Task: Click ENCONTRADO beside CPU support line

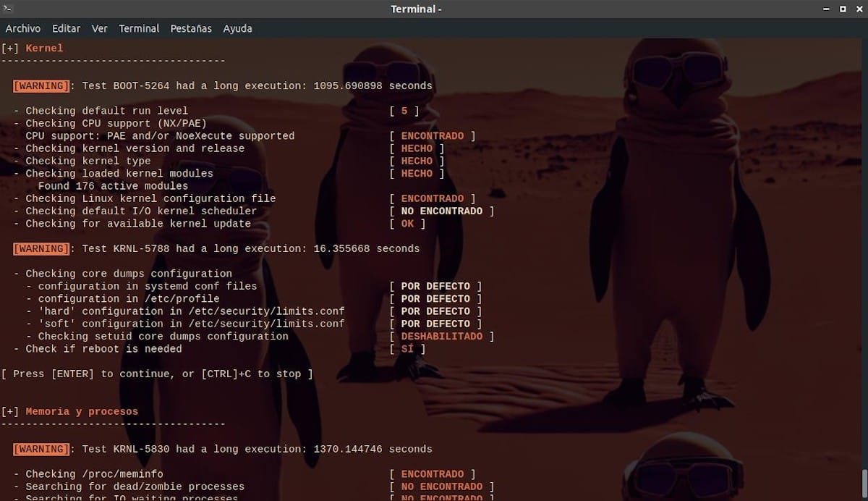Action: pyautogui.click(x=433, y=136)
